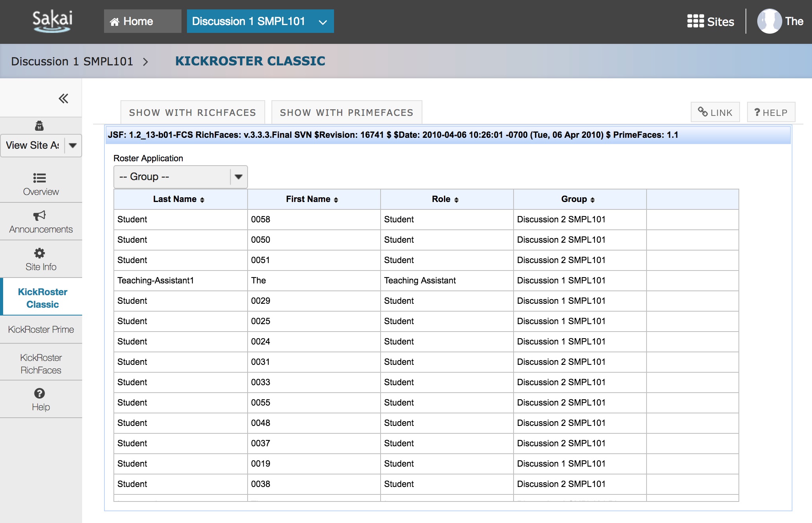
Task: Open Help question mark icon in sidebar
Action: coord(40,393)
